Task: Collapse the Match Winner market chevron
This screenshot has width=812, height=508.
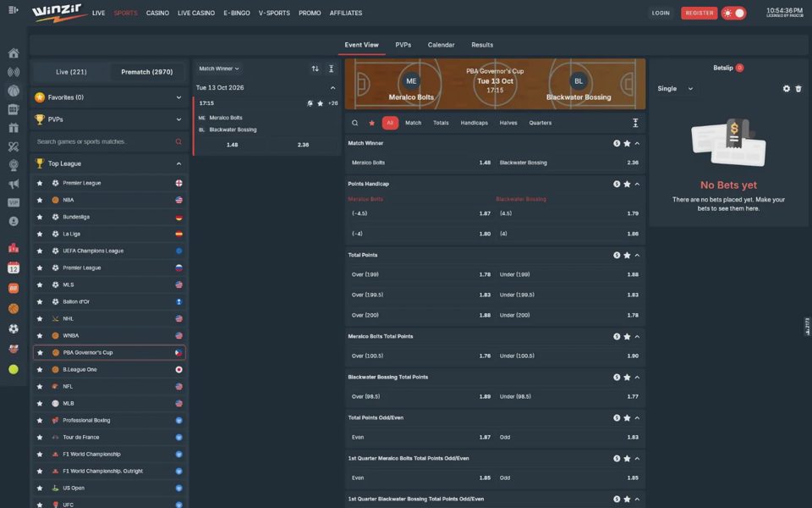Action: (x=637, y=143)
